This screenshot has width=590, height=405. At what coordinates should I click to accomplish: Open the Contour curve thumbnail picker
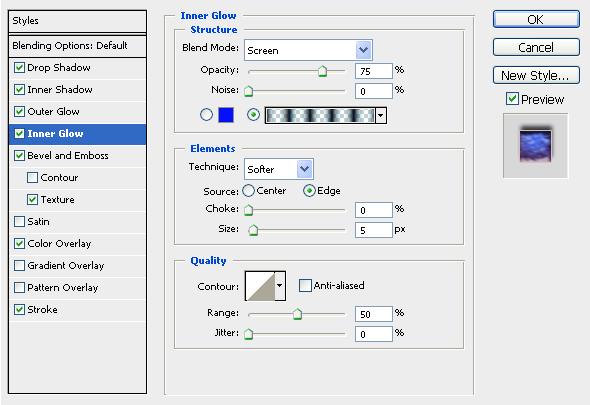pyautogui.click(x=260, y=286)
